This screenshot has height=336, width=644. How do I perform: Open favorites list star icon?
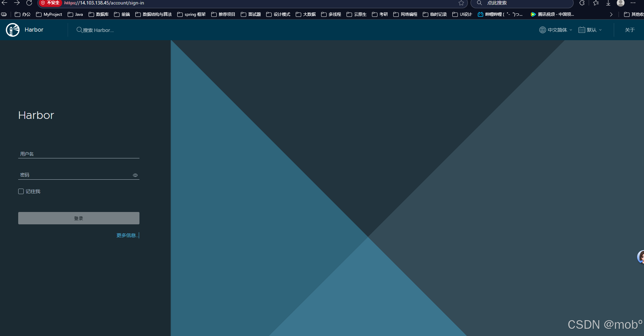596,3
